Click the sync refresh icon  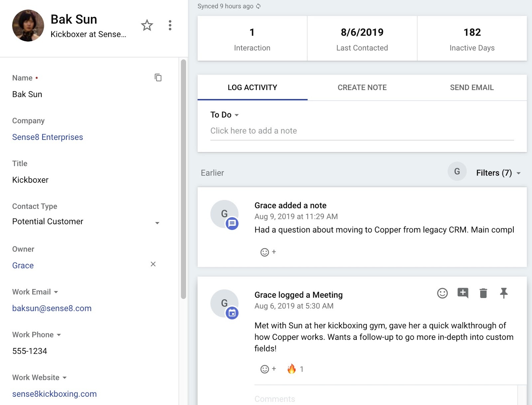[x=258, y=6]
